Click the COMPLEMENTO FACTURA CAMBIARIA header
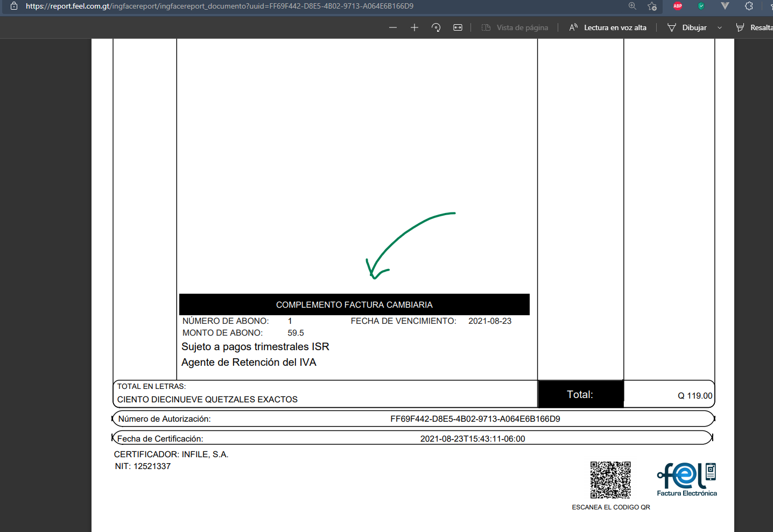Viewport: 773px width, 532px height. [354, 304]
